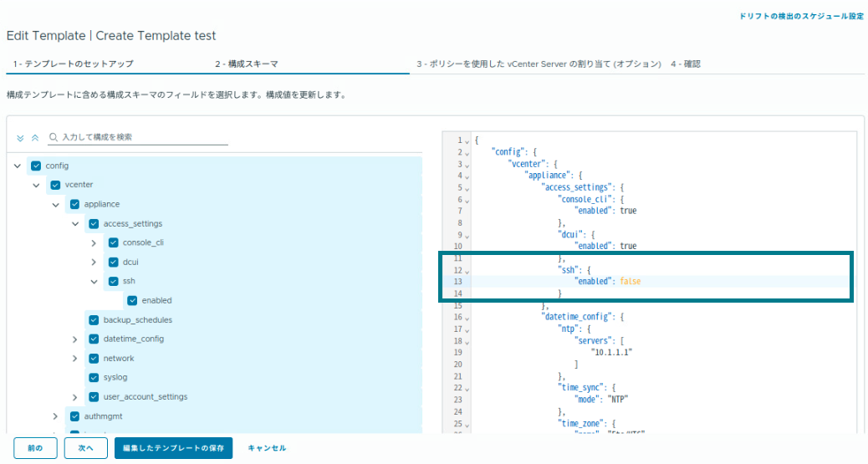Click 編集したテンプレートの保存 button
The height and width of the screenshot is (464, 868).
(173, 448)
